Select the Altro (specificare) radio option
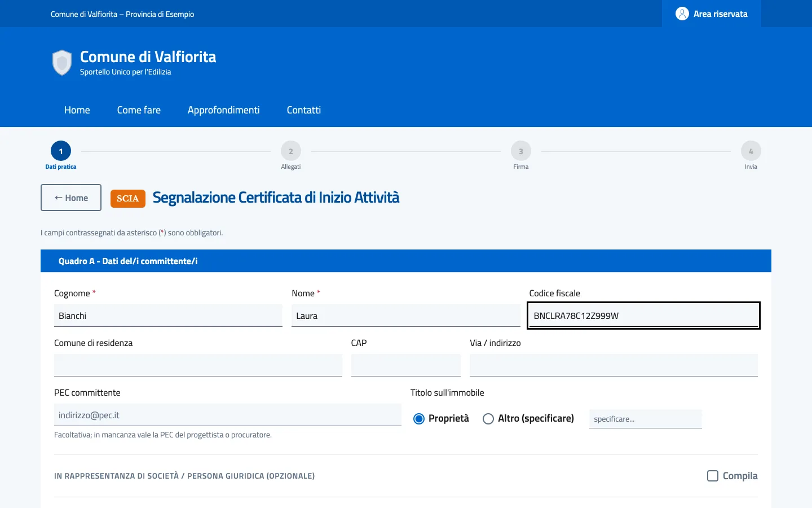Image resolution: width=812 pixels, height=508 pixels. pos(488,419)
